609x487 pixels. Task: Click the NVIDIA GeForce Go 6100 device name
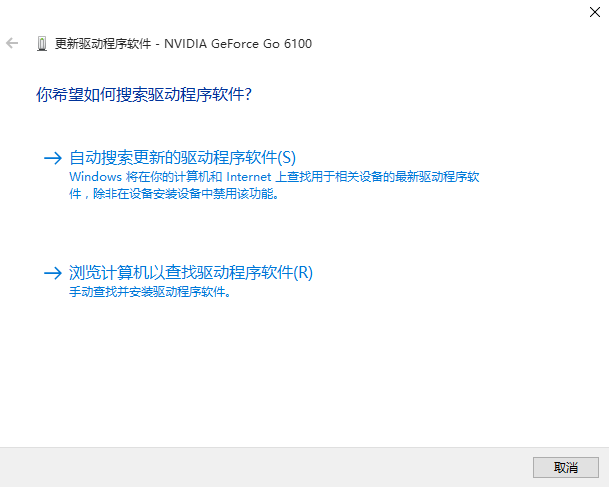tap(238, 43)
